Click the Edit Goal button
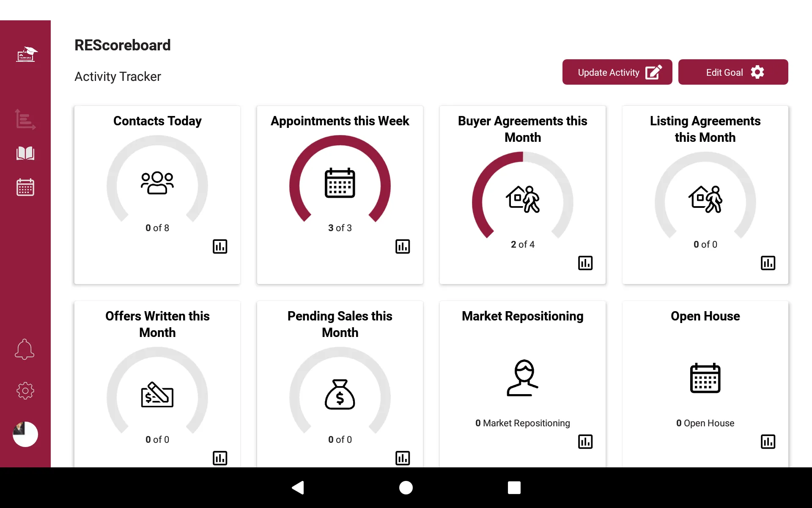The height and width of the screenshot is (508, 812). [x=732, y=72]
